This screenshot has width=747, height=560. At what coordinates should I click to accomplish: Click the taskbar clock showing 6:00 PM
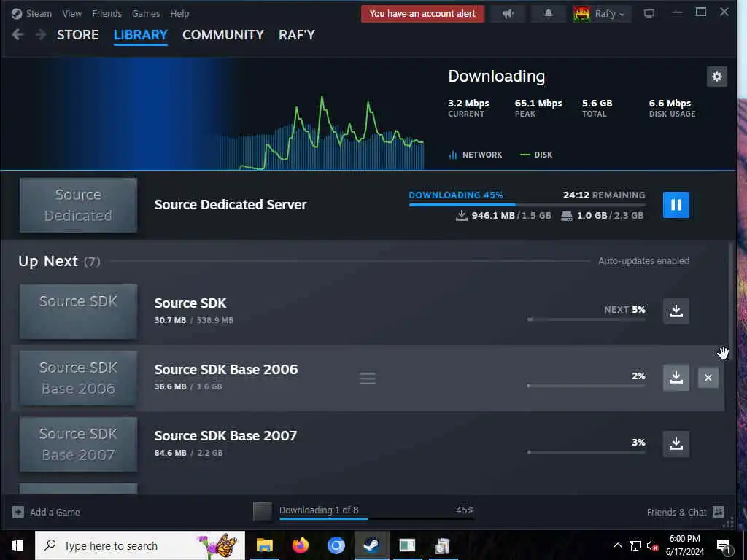click(x=684, y=545)
